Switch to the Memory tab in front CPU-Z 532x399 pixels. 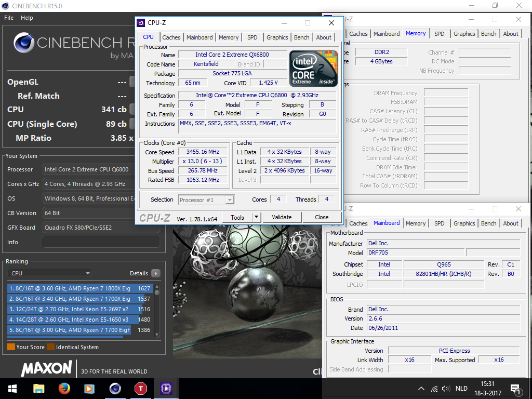229,37
